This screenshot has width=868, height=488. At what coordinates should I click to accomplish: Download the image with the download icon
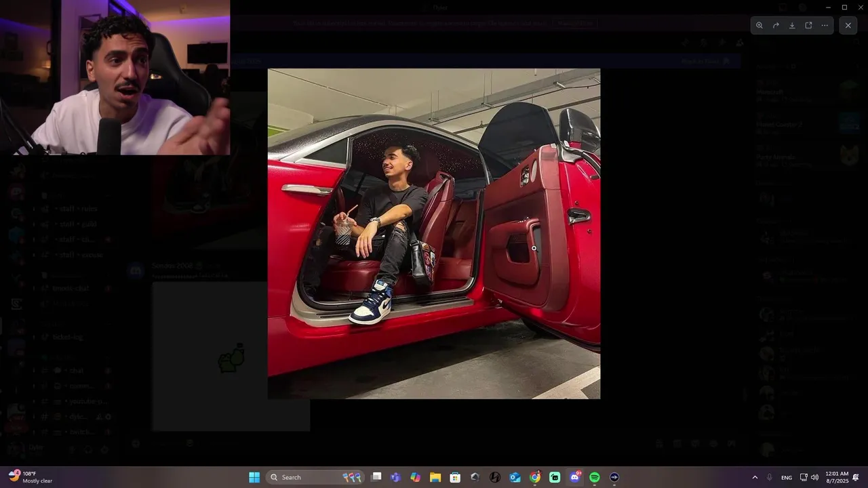[x=792, y=25]
